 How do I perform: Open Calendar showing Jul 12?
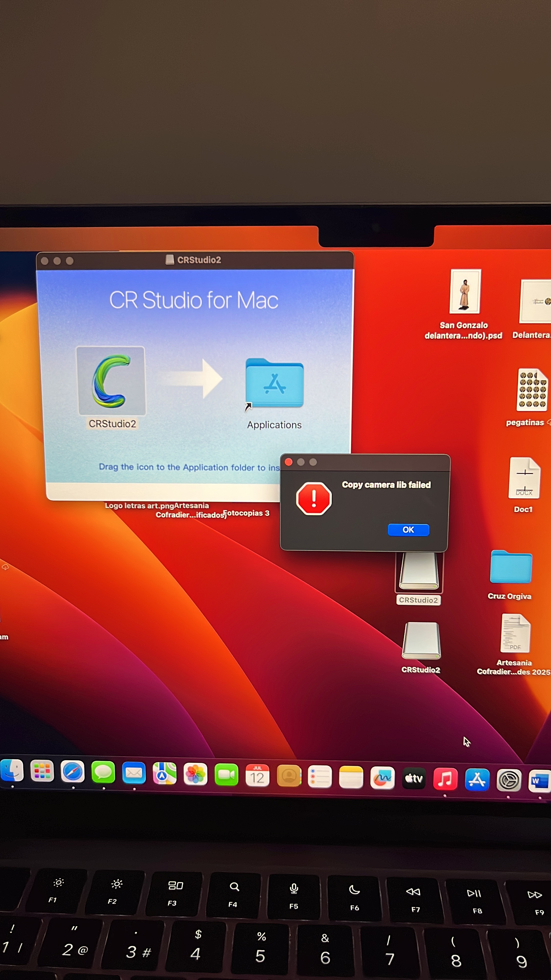click(257, 775)
